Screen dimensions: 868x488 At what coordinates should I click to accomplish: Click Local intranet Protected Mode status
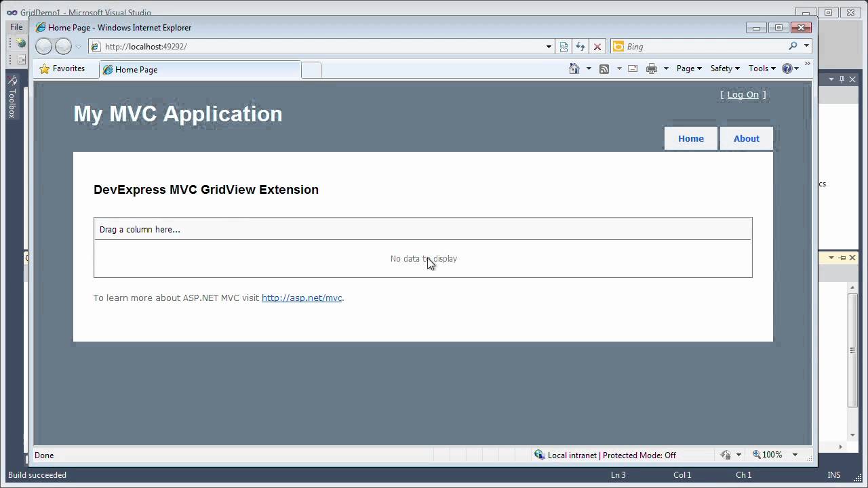(x=612, y=455)
